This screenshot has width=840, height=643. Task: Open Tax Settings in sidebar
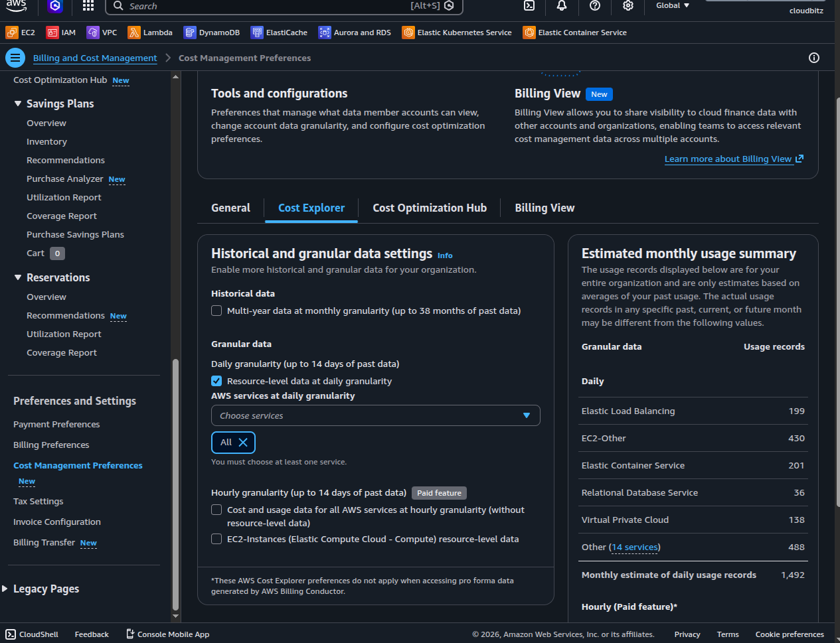pyautogui.click(x=39, y=501)
